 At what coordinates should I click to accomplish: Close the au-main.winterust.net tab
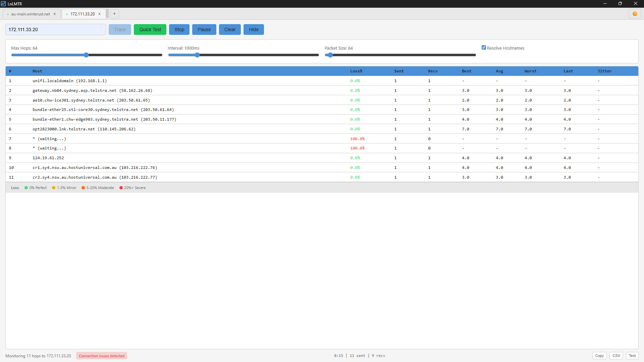54,14
